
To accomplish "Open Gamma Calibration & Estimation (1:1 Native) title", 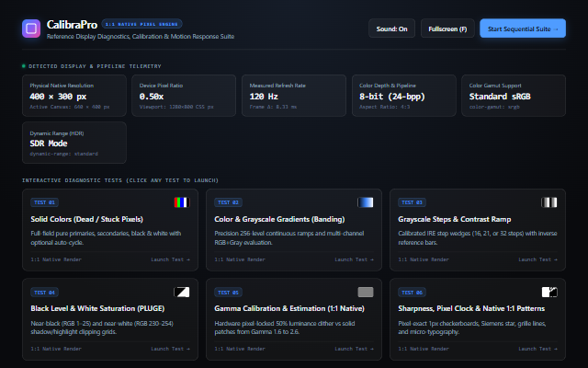I will [x=289, y=309].
